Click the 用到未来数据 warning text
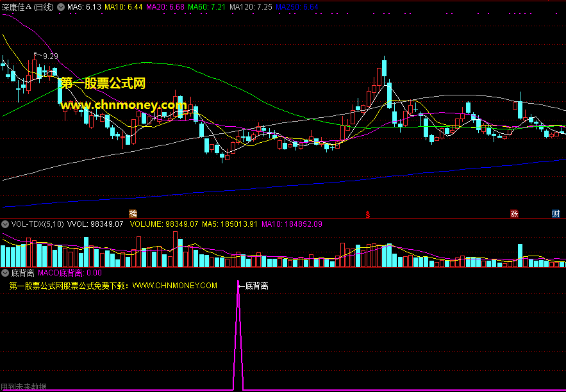This screenshot has height=392, width=566. tap(24, 388)
